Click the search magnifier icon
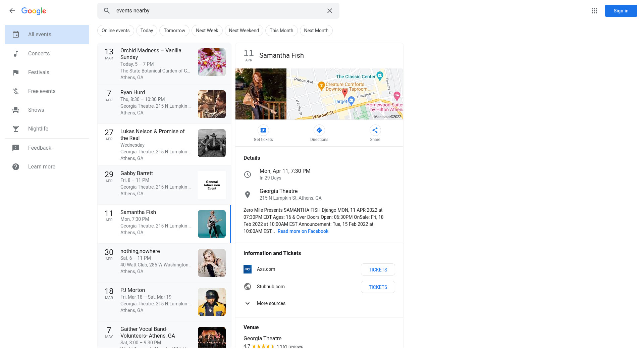The height and width of the screenshot is (349, 644). [x=107, y=11]
